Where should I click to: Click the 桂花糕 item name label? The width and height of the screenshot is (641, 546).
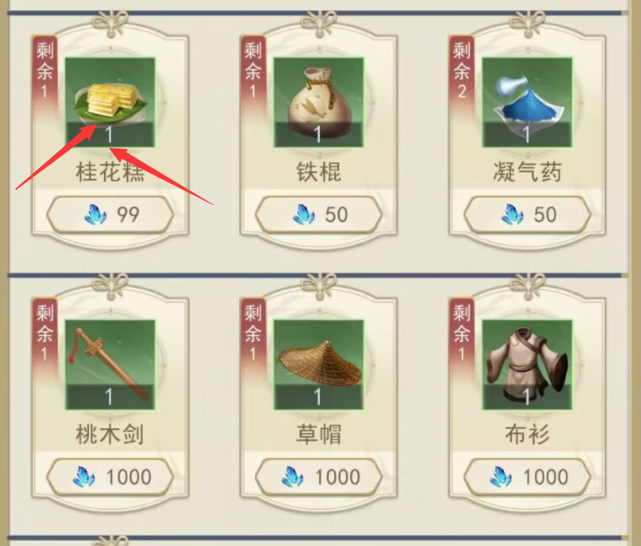(x=110, y=172)
